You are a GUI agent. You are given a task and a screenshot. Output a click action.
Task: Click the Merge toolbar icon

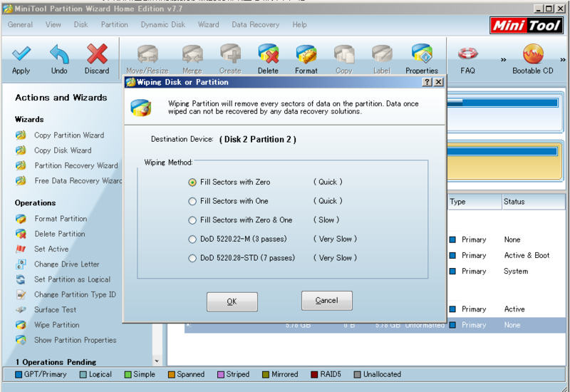192,54
